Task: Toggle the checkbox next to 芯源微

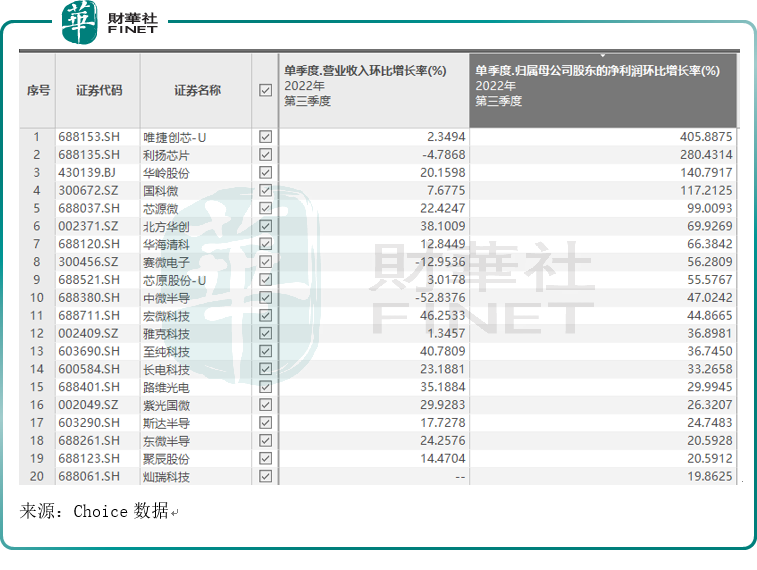Action: [265, 208]
